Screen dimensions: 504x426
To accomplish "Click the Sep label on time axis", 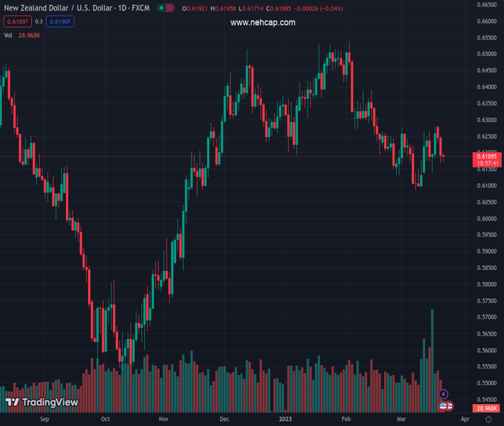I will click(45, 420).
